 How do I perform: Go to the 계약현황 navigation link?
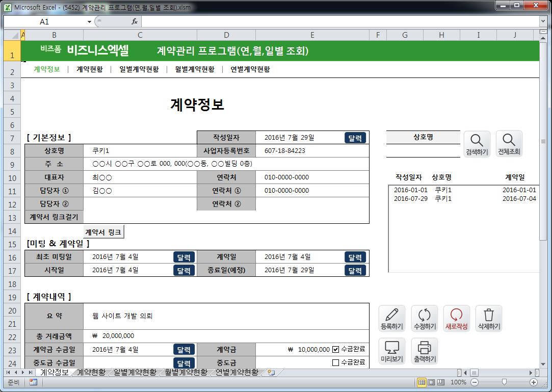pos(90,69)
